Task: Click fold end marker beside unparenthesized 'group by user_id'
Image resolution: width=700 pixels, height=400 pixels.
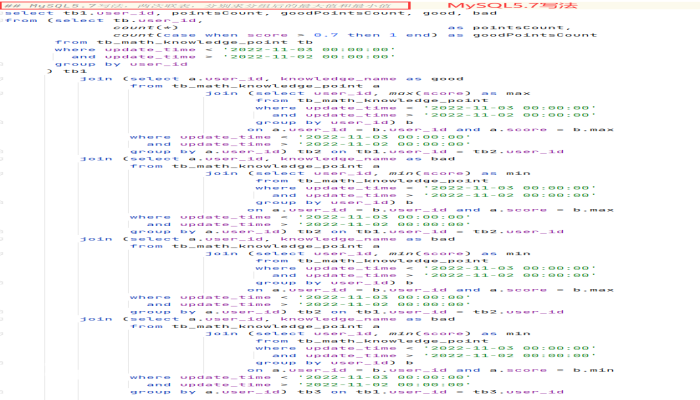Action: point(2,64)
